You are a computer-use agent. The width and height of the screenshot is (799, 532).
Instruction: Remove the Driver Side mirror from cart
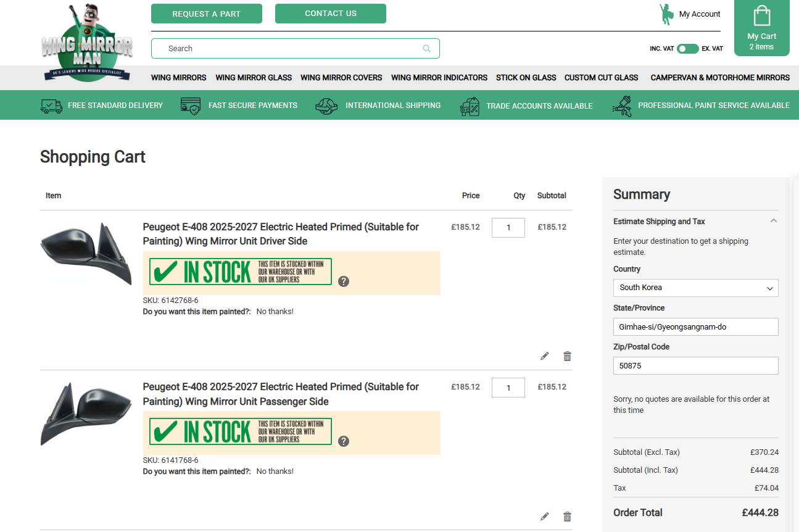567,356
